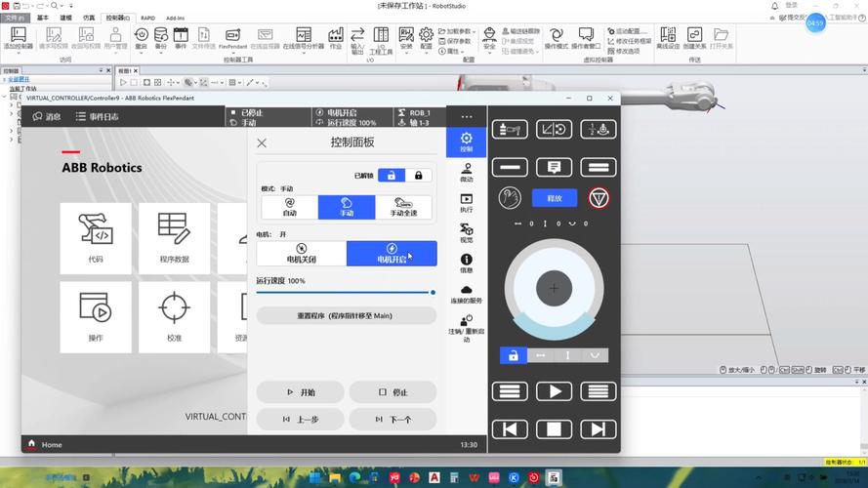The image size is (868, 488).
Task: Open the 配置 (Configuration) gear dropdown
Action: click(426, 38)
